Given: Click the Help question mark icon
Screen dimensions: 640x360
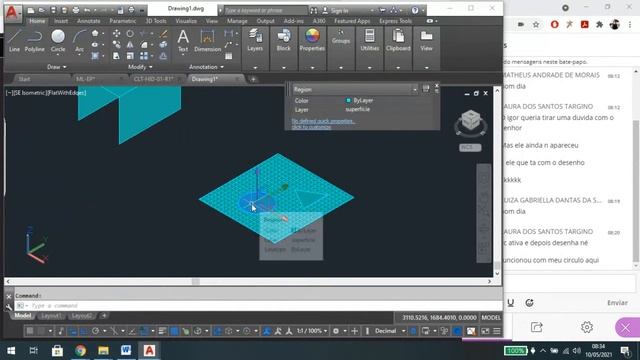Looking at the screenshot, I should [x=415, y=10].
